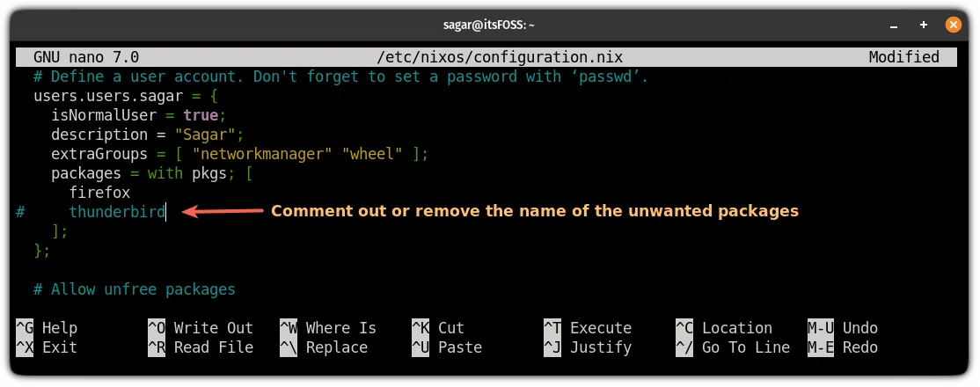
Task: Minimize the terminal window
Action: [895, 25]
